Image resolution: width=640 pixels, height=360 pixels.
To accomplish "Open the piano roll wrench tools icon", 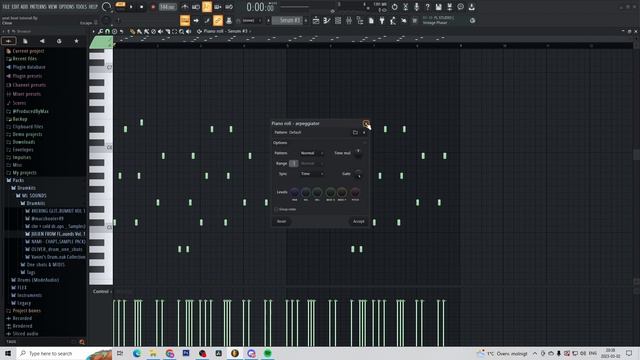I will [100, 31].
